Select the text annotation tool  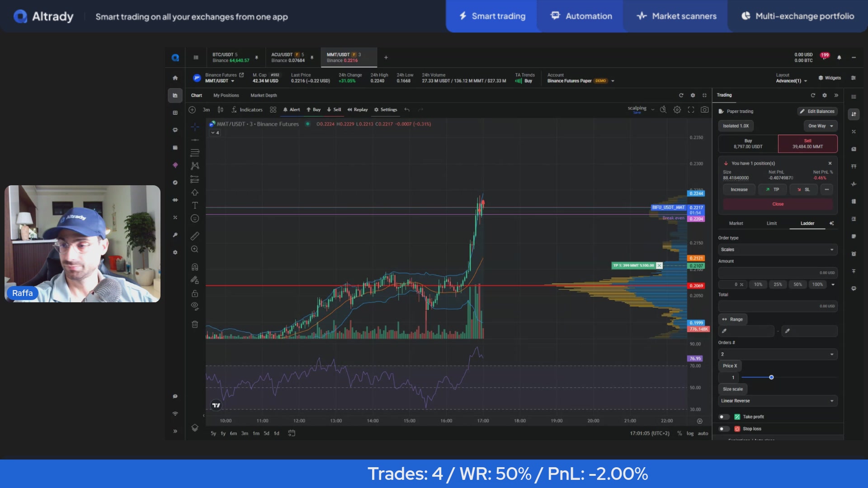(195, 205)
